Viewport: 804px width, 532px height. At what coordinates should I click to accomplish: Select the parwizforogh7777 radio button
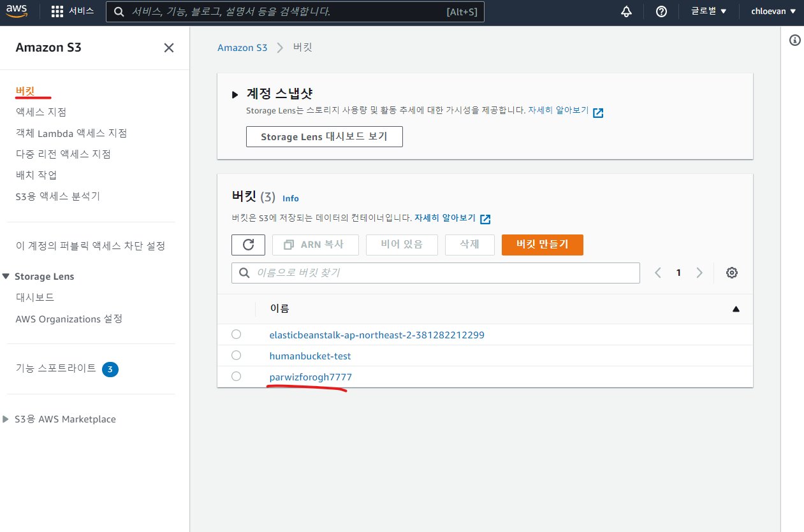237,377
